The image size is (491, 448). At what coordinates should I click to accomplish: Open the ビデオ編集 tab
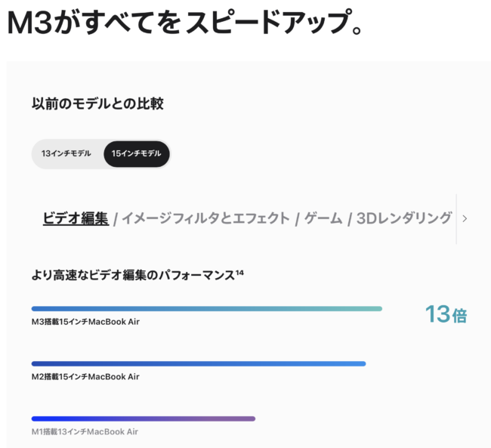coord(76,218)
